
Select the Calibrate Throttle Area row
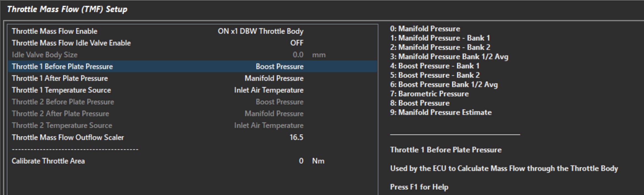(x=48, y=161)
